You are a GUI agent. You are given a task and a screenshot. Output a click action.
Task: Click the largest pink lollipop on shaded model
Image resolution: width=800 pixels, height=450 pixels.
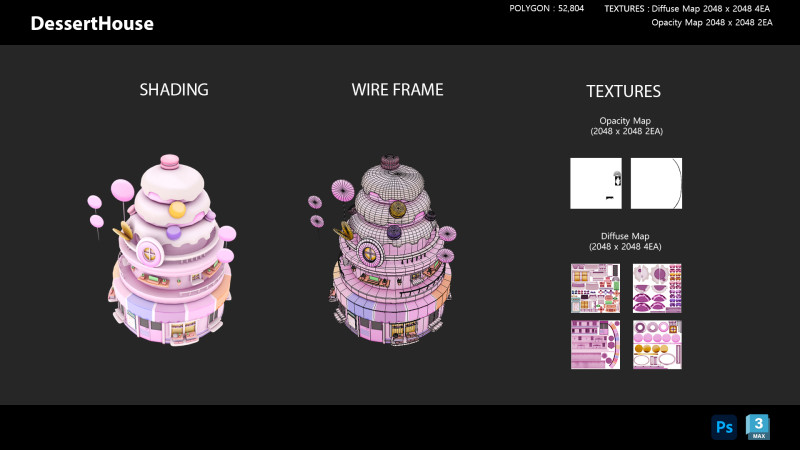[x=122, y=190]
